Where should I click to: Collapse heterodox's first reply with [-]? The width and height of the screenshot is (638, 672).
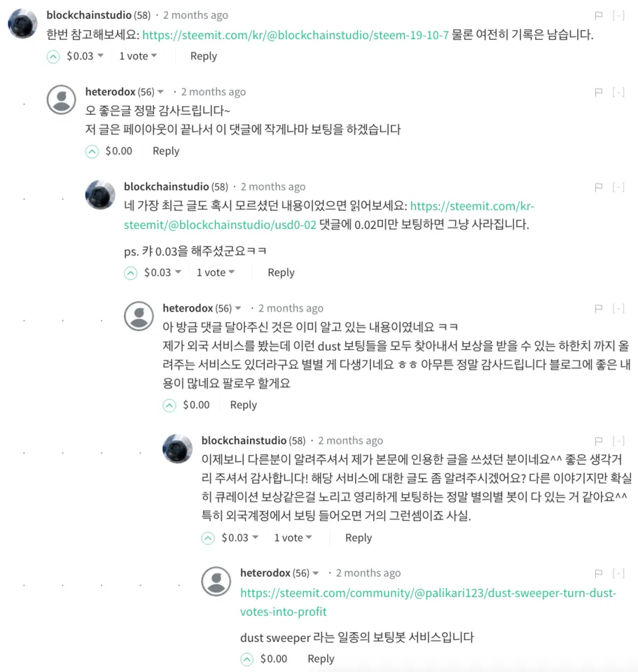[x=618, y=92]
